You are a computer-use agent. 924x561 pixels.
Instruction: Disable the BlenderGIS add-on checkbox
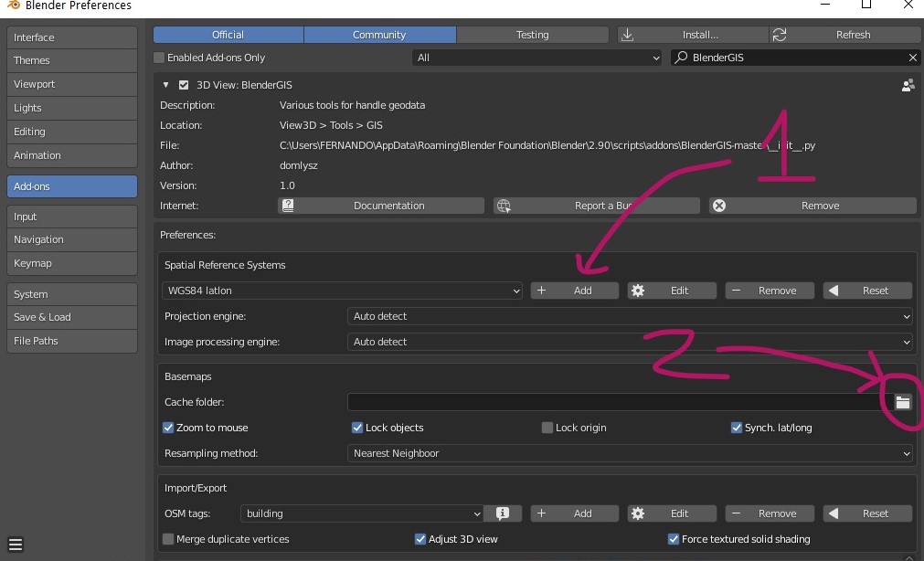pyautogui.click(x=184, y=85)
